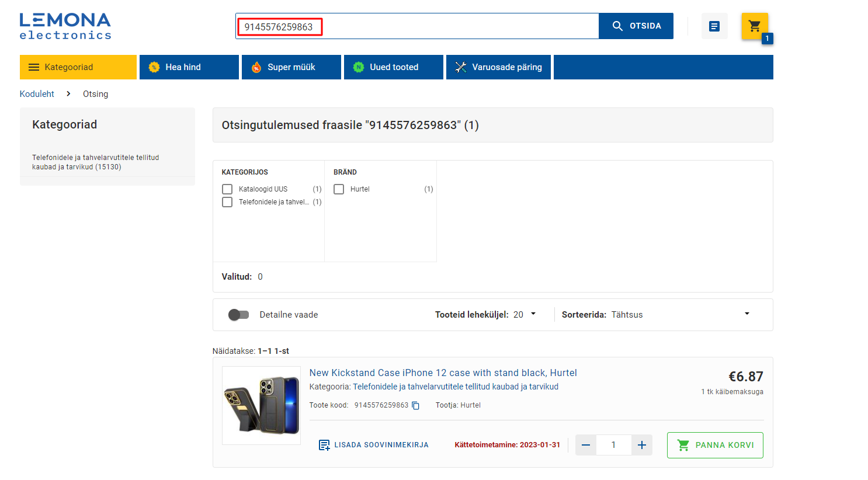
Task: Click the wishlist icon beside Lisada soovinimekirja
Action: point(324,445)
